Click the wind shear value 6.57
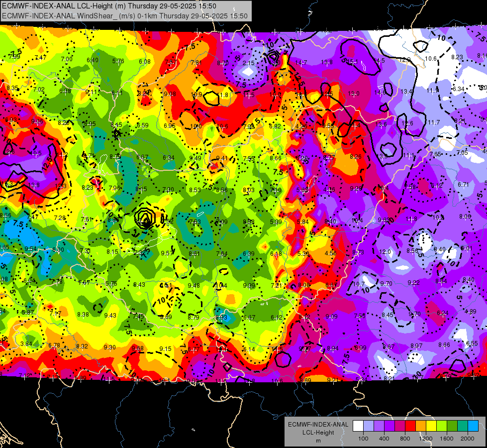This screenshot has width=487, height=448. point(142,157)
